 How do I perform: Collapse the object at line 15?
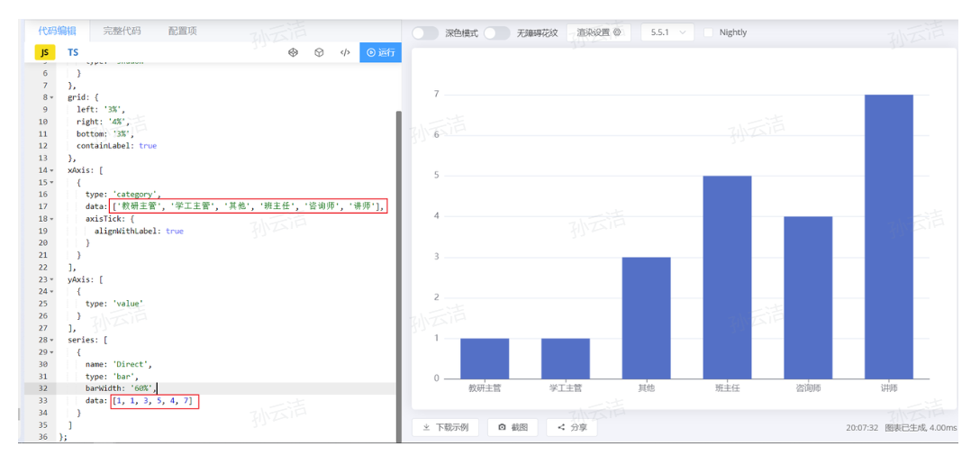(x=52, y=183)
